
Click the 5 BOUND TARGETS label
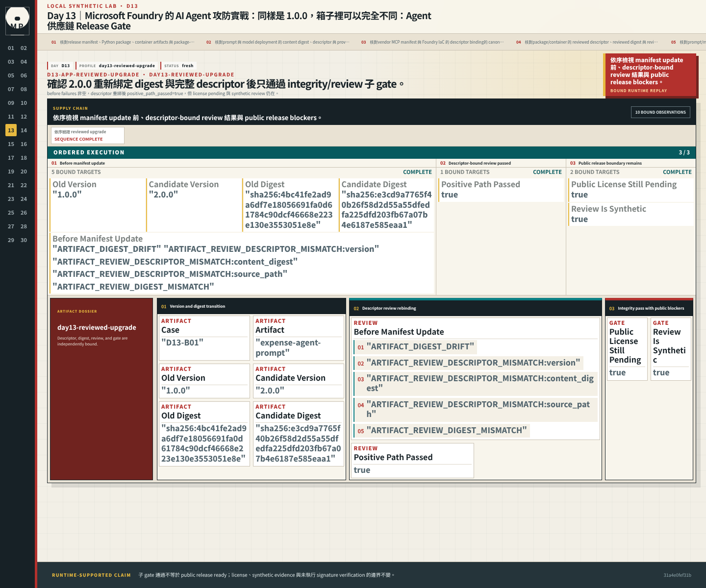76,172
